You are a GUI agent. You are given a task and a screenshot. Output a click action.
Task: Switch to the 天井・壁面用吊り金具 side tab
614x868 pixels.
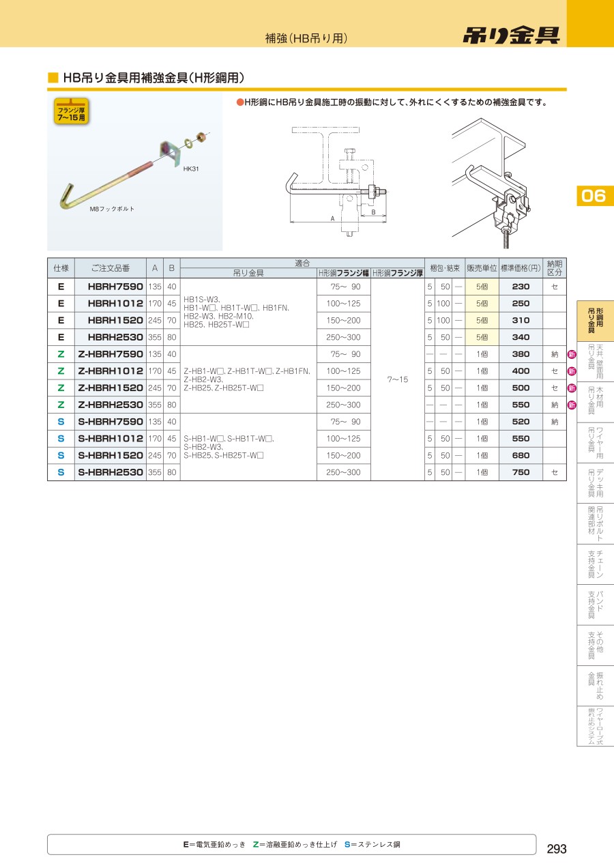click(595, 362)
